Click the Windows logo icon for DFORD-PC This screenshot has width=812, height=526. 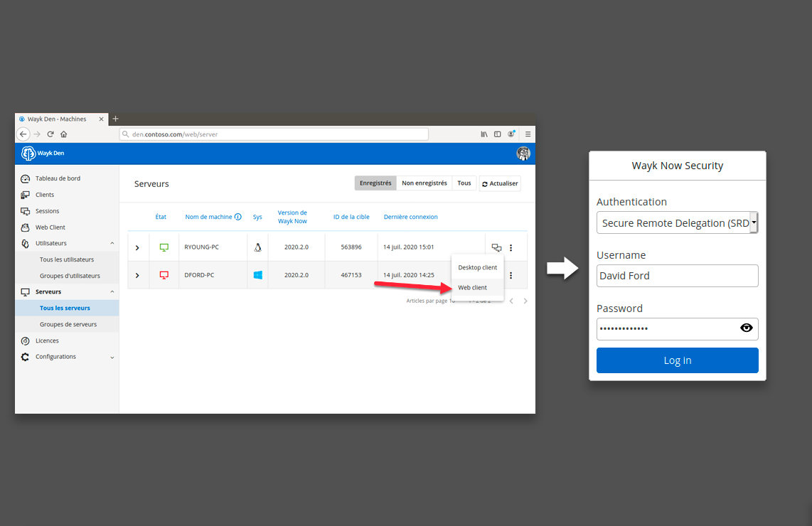tap(257, 275)
